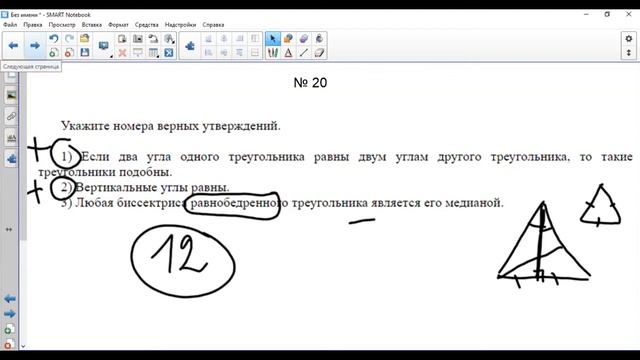The height and width of the screenshot is (360, 640).
Task: Click the "Без имени" window title text
Action: tap(25, 15)
